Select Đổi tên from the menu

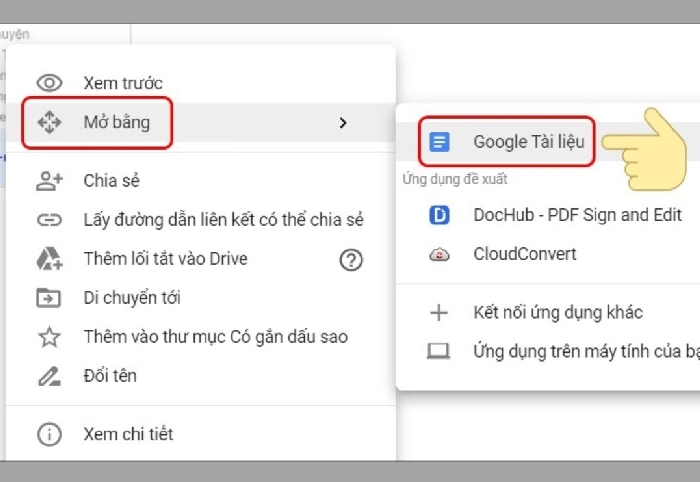click(110, 376)
